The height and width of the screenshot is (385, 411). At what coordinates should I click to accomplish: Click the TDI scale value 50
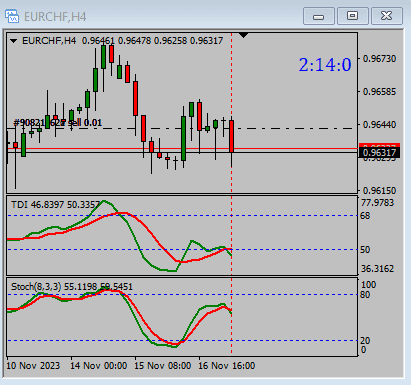pos(365,250)
